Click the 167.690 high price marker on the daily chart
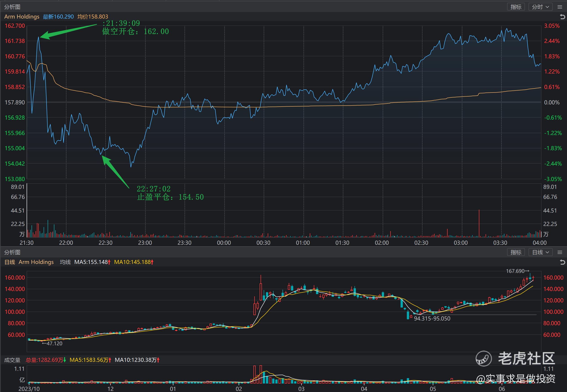567x392 pixels. tap(518, 271)
